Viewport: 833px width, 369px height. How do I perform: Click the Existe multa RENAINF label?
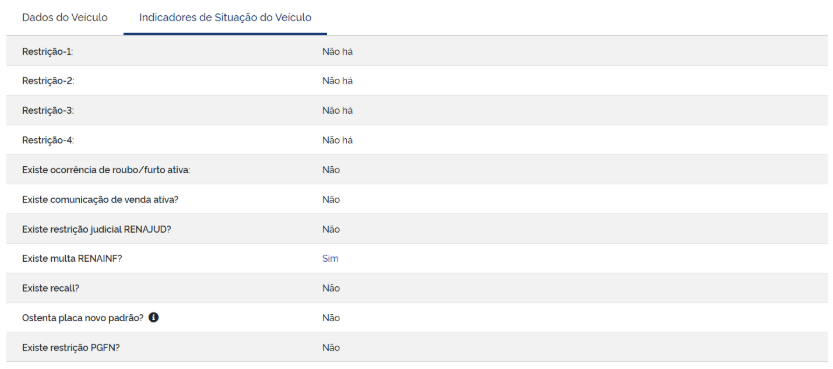tap(72, 259)
